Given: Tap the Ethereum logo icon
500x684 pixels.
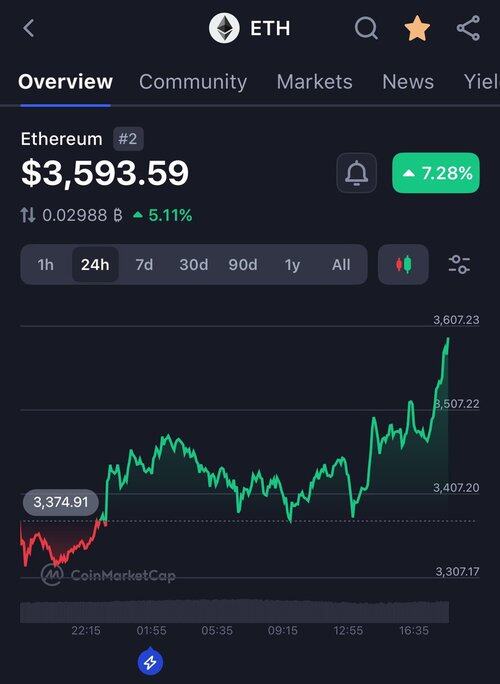Looking at the screenshot, I should 224,28.
